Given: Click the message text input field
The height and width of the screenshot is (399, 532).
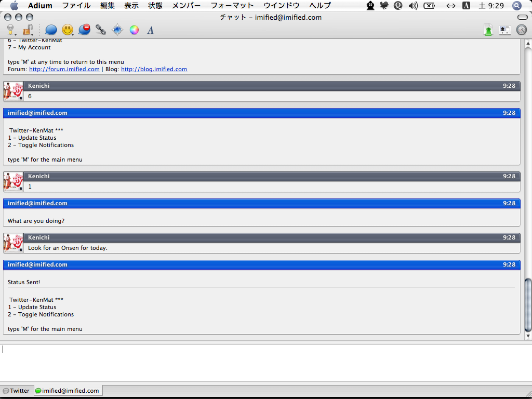Looking at the screenshot, I should [266, 362].
